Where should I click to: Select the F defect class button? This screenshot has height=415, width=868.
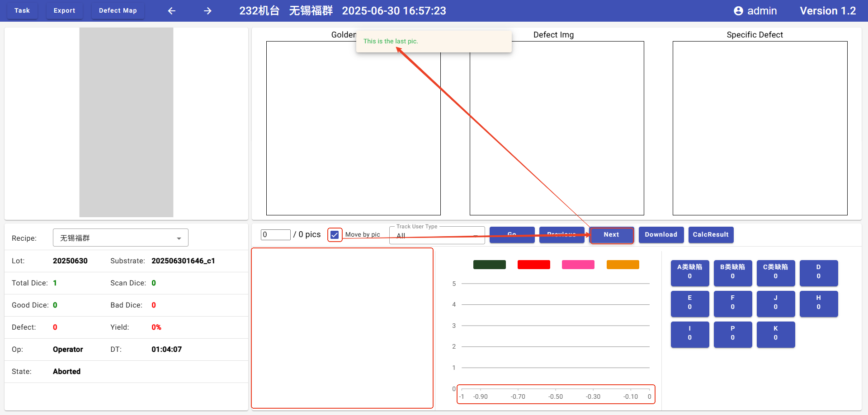coord(733,303)
